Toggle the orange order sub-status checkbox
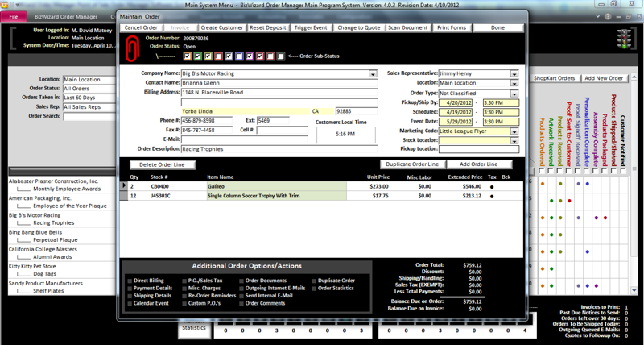 tap(188, 56)
